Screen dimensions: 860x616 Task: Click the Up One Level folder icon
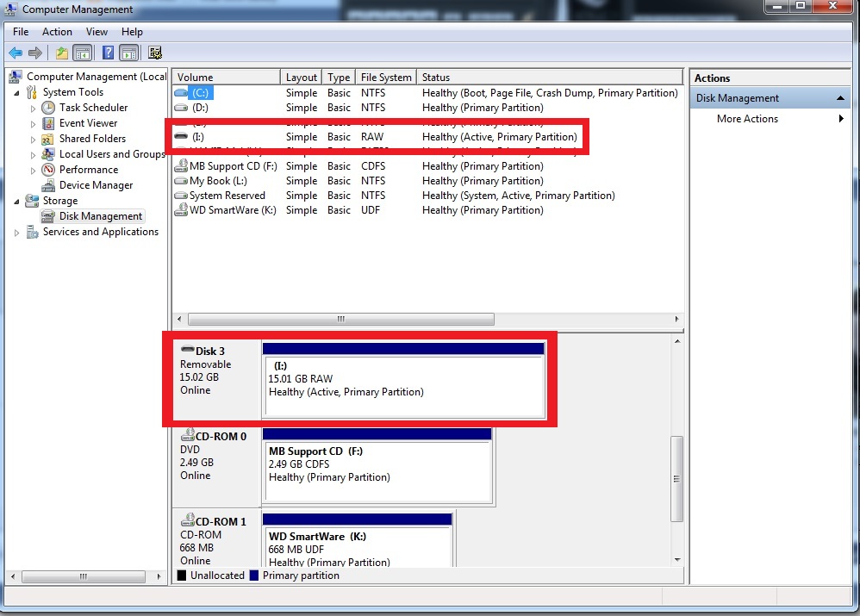(62, 53)
